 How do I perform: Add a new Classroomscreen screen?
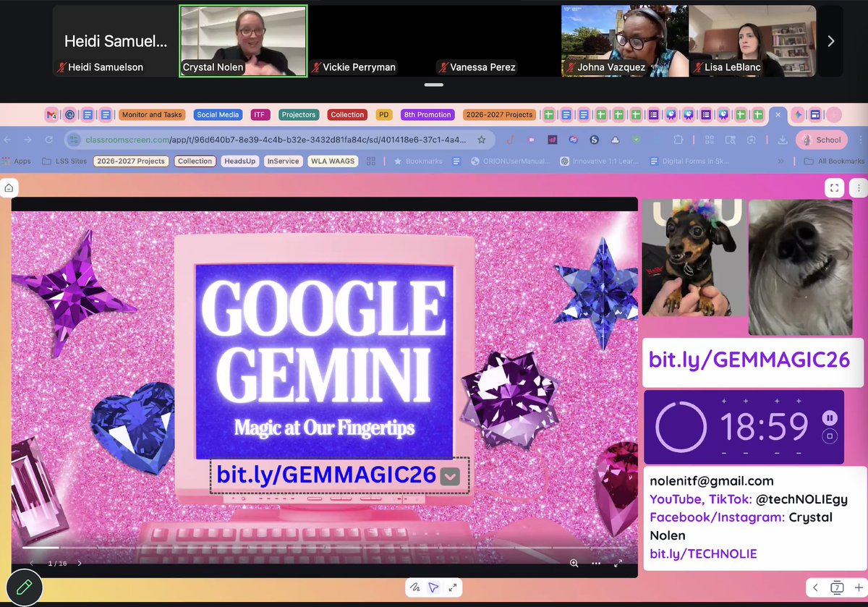click(857, 587)
